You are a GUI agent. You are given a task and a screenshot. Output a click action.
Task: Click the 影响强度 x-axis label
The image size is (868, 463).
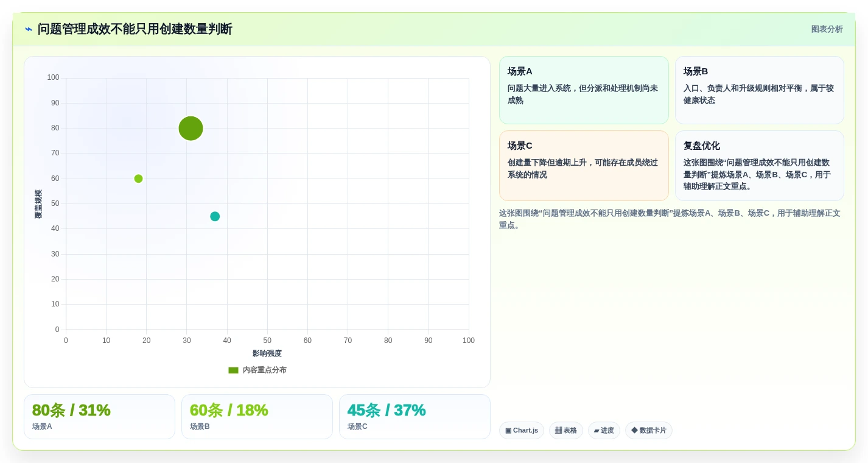click(267, 353)
